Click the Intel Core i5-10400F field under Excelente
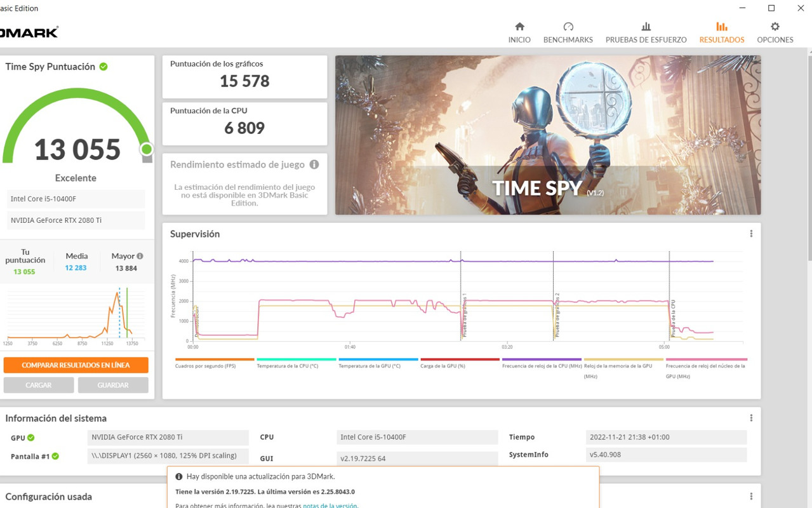Viewport: 812px width, 508px height. pos(76,199)
